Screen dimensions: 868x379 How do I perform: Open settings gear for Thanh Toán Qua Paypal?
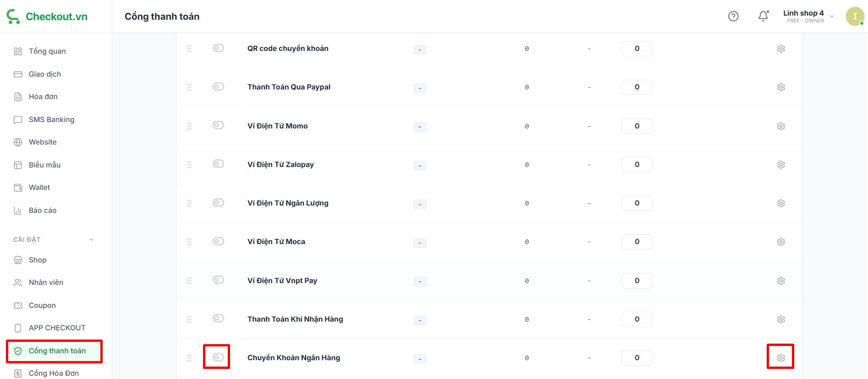(x=781, y=87)
